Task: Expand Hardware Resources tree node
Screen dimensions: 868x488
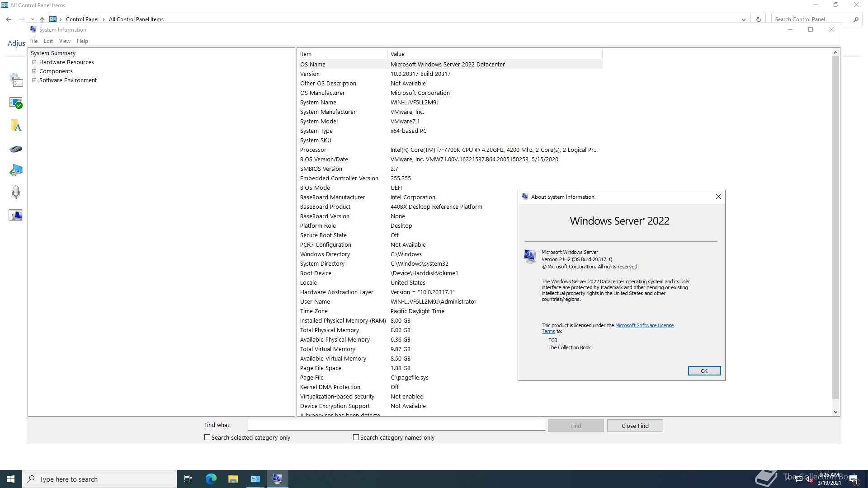Action: 34,62
